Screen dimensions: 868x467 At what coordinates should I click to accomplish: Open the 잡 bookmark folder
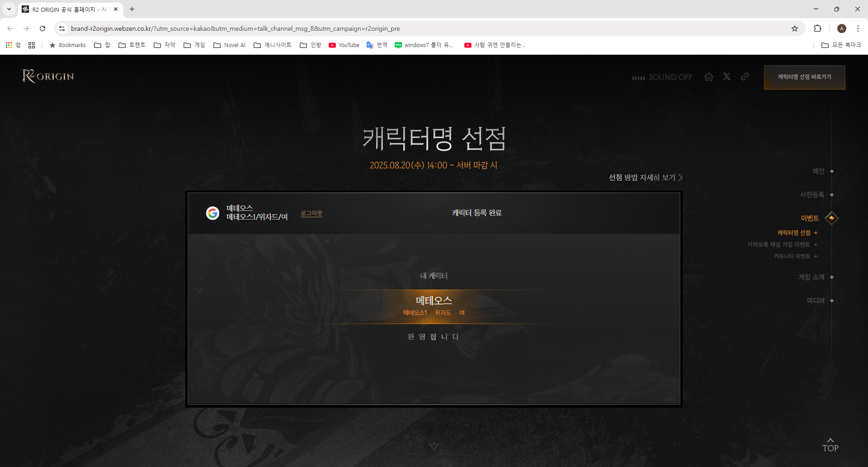102,45
